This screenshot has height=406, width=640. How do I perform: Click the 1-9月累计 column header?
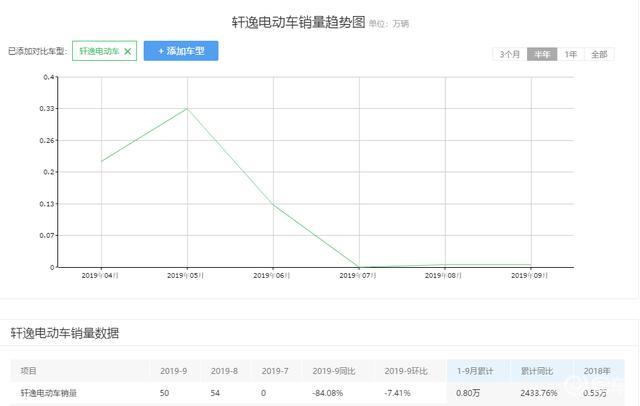(475, 371)
